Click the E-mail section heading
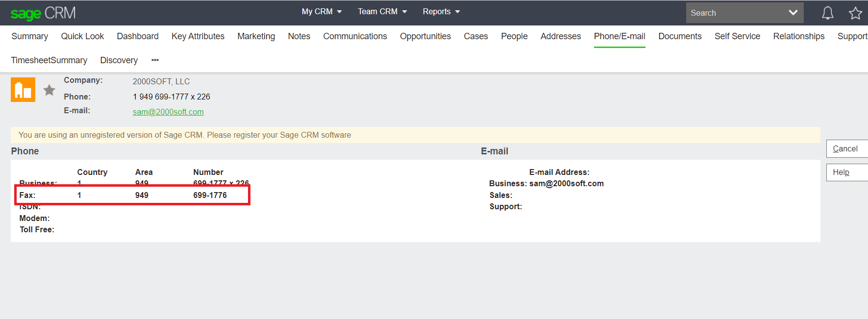 [495, 151]
